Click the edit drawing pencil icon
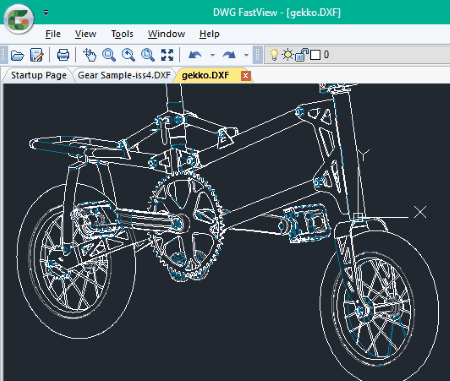 click(36, 55)
